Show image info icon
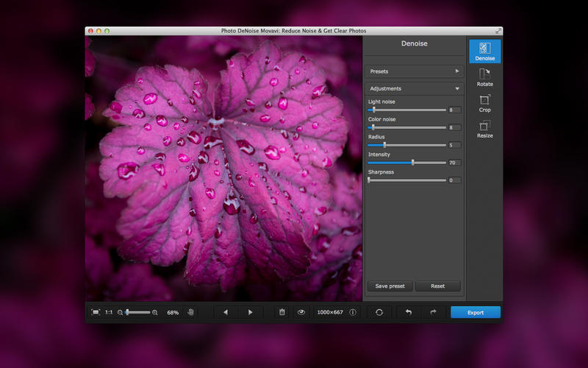588x368 pixels. coord(353,312)
